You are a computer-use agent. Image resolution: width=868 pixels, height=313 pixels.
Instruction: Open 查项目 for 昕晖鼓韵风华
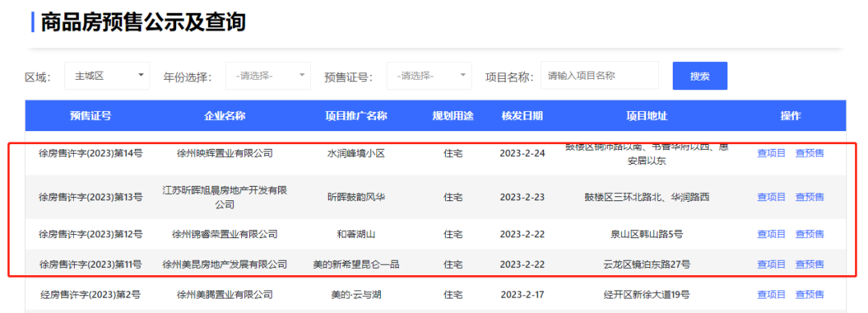771,196
